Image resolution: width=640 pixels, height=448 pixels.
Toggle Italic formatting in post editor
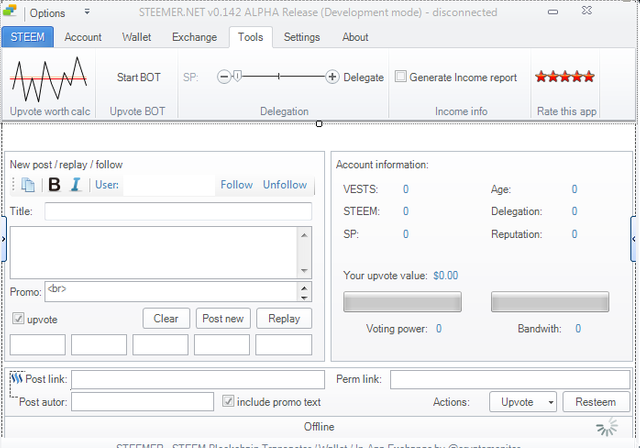[76, 184]
